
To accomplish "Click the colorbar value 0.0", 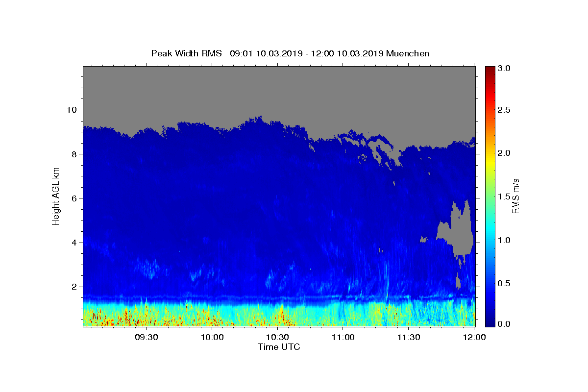I will tap(504, 324).
